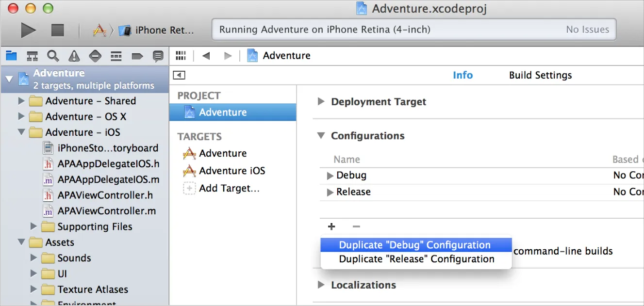
Task: Open the Project navigator folder icon
Action: point(11,56)
